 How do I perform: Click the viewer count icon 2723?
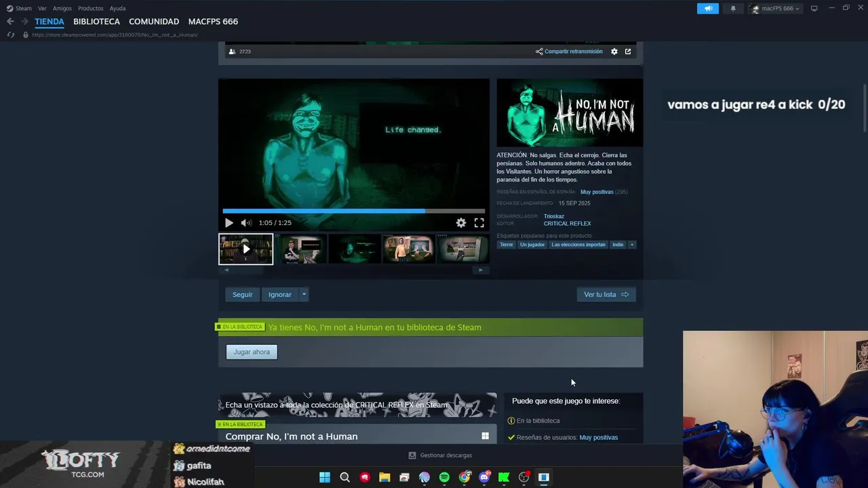[233, 52]
